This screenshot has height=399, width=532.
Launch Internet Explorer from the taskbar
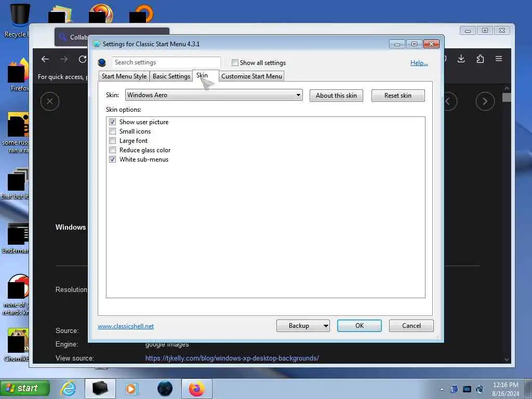[x=68, y=389]
